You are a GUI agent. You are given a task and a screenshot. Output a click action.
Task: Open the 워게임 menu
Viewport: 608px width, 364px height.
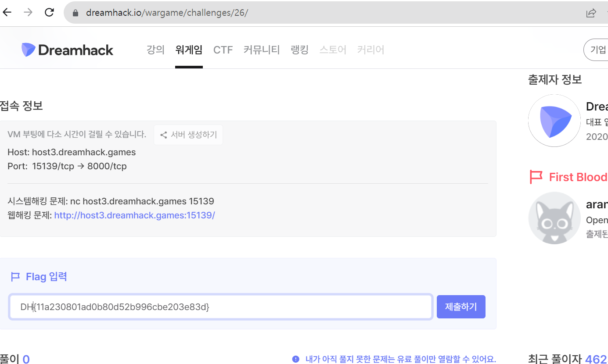tap(189, 50)
